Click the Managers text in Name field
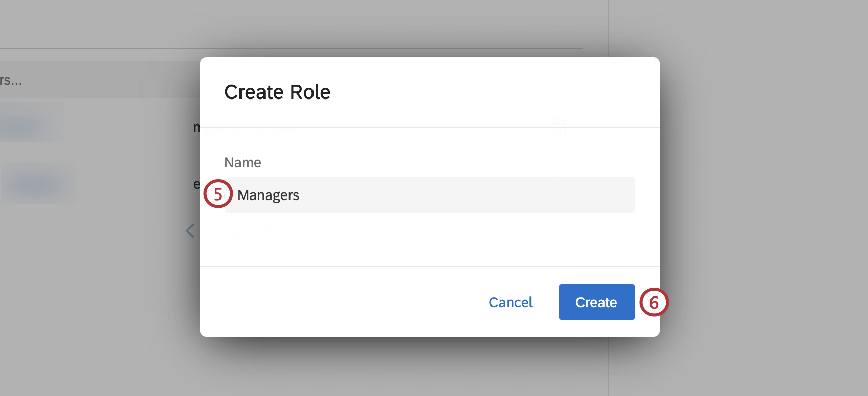This screenshot has width=868, height=396. [268, 195]
